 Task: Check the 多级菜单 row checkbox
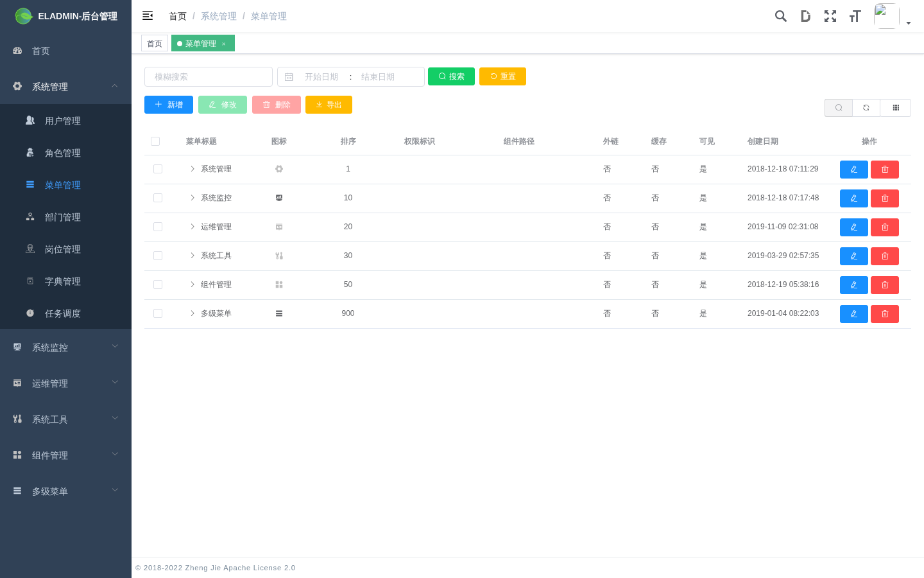pos(158,313)
